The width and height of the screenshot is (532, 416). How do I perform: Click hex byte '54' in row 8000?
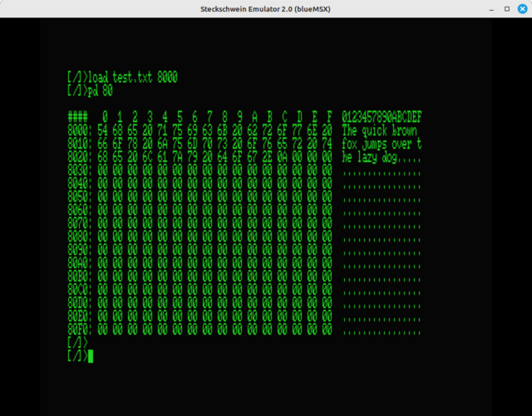click(102, 130)
